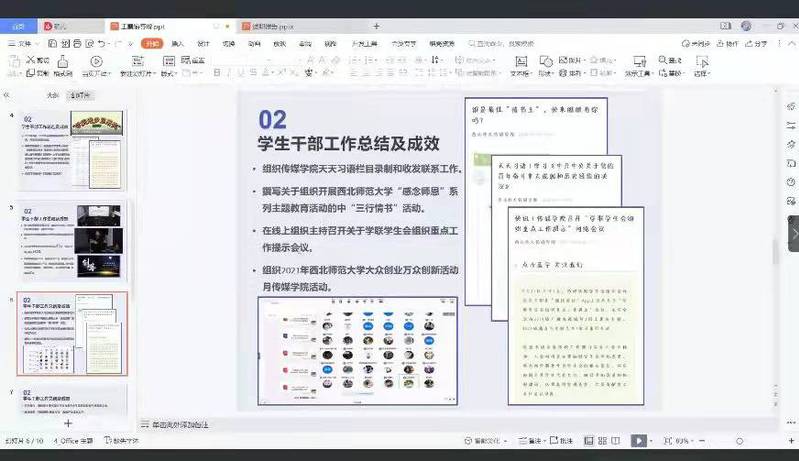Screen dimensions: 799x461
Task: Click add-slide plus below the thumbnails
Action: click(x=68, y=423)
